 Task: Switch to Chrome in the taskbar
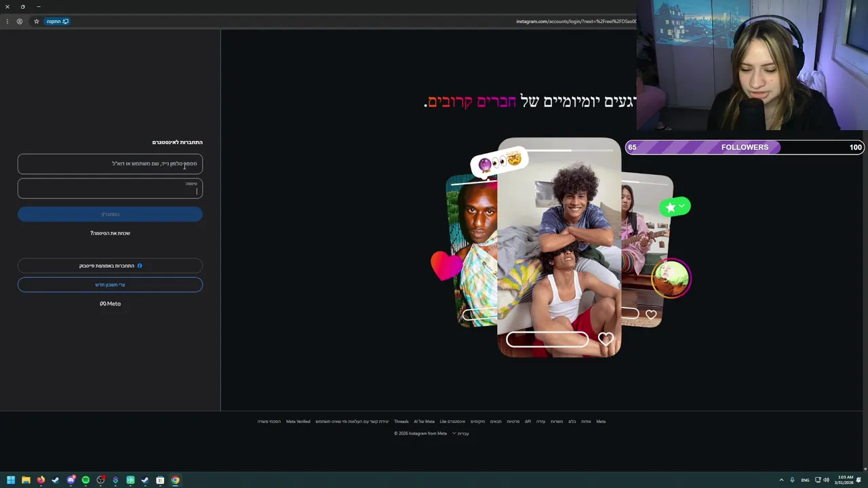point(175,480)
